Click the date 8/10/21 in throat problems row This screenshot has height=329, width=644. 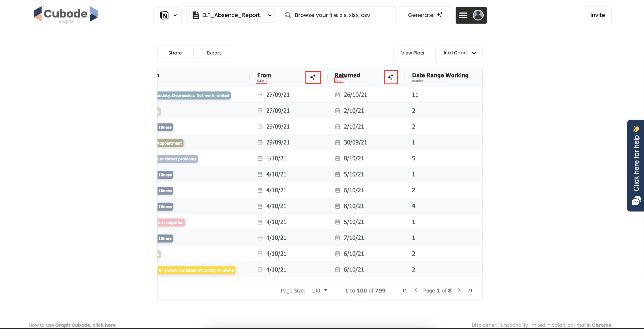tap(354, 158)
